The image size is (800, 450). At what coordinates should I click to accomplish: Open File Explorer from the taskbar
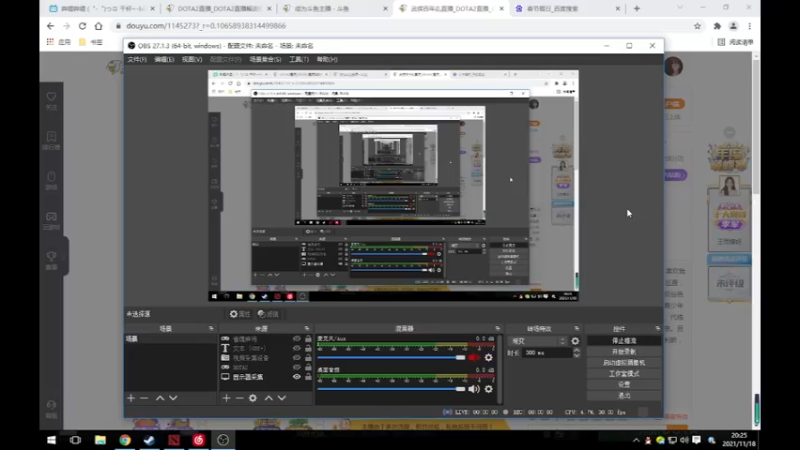point(100,440)
